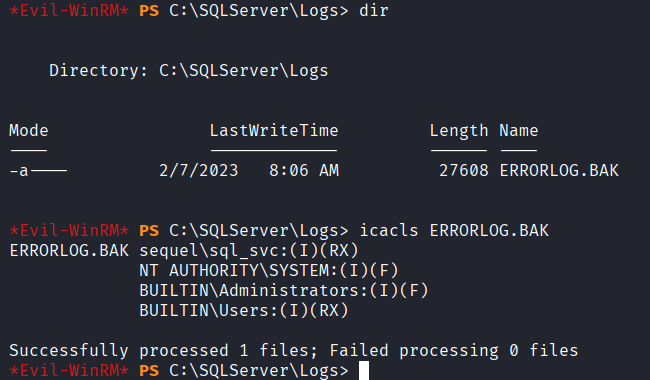Click the BUILTIN\Administrators permission line
The height and width of the screenshot is (380, 650).
click(284, 290)
